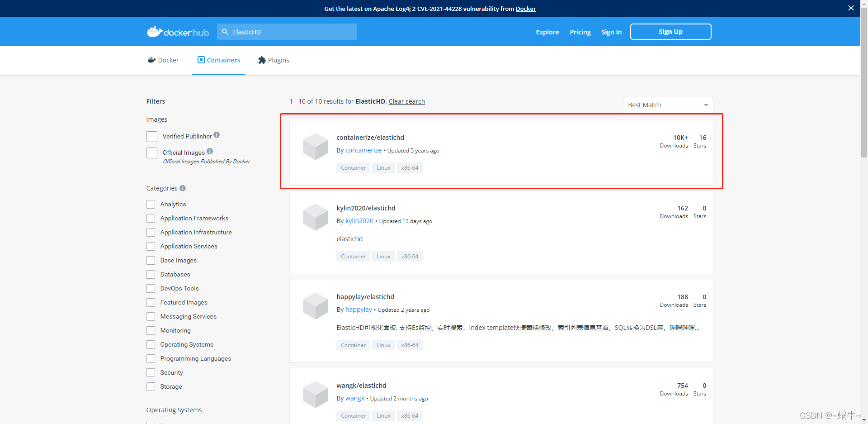Check the Security category
This screenshot has height=424, width=868.
click(x=151, y=373)
